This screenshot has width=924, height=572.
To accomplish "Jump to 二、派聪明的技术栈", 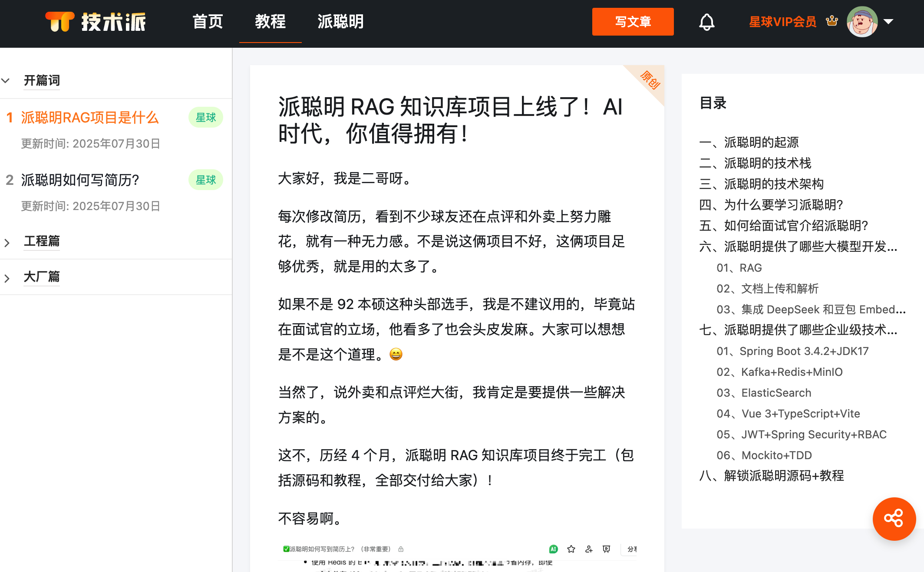I will (755, 163).
